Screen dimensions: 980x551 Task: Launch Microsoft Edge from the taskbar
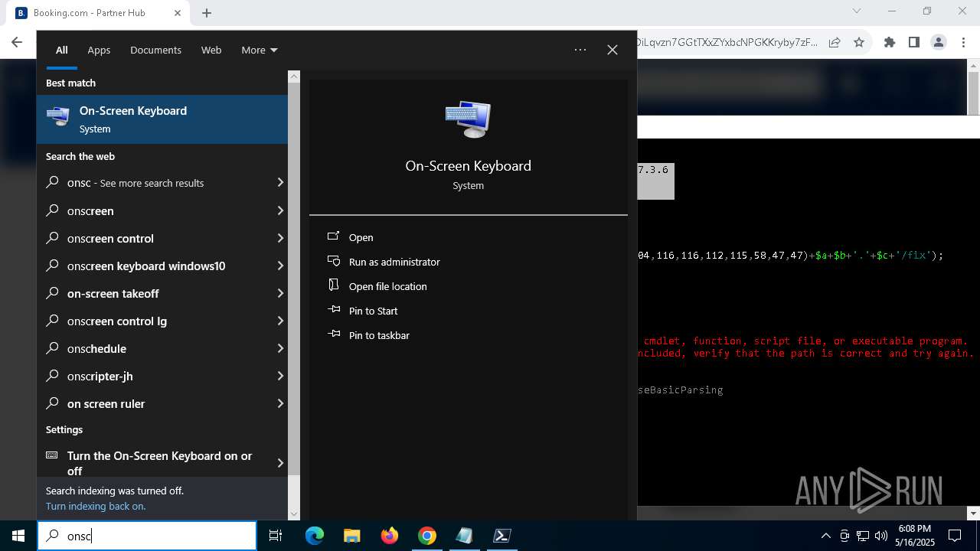(315, 536)
